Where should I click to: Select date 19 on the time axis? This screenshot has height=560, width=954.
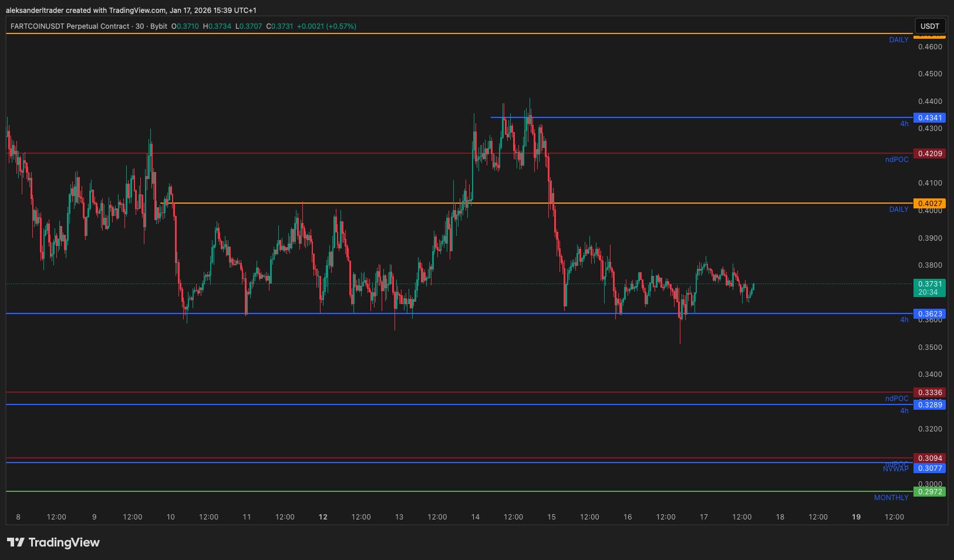click(856, 517)
